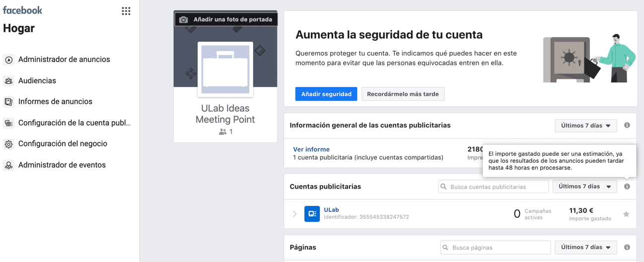
Task: Open the ULab account name link
Action: pyautogui.click(x=331, y=210)
